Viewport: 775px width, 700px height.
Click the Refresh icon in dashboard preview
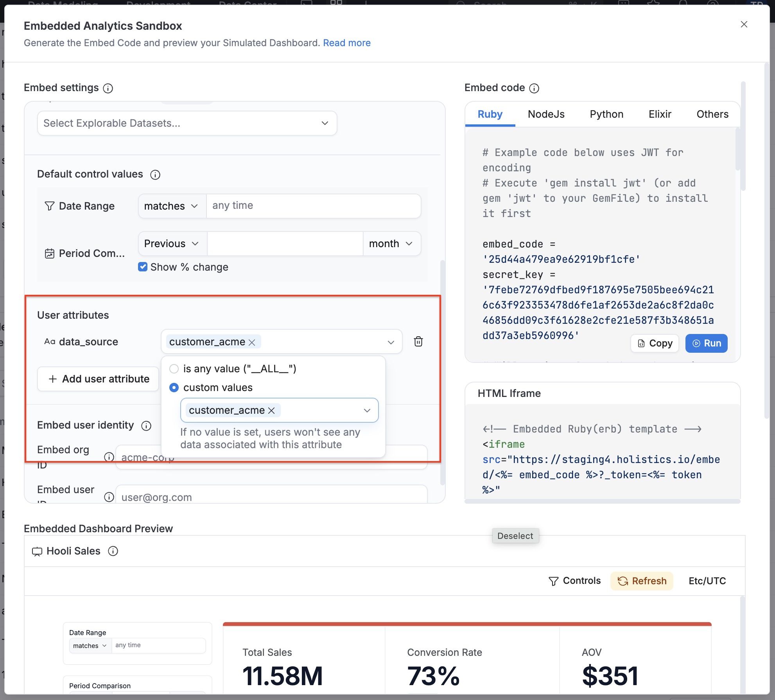coord(623,581)
